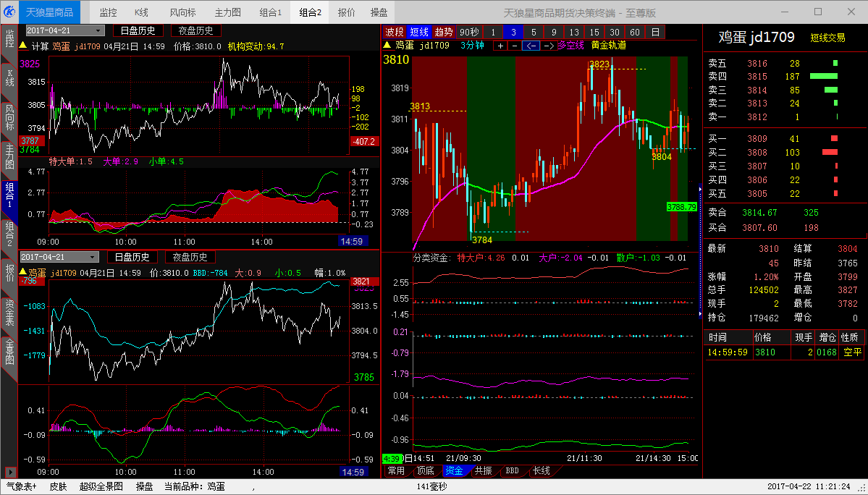Select the 资金 indicator tab
Screen dimensions: 868x495
coord(454,470)
